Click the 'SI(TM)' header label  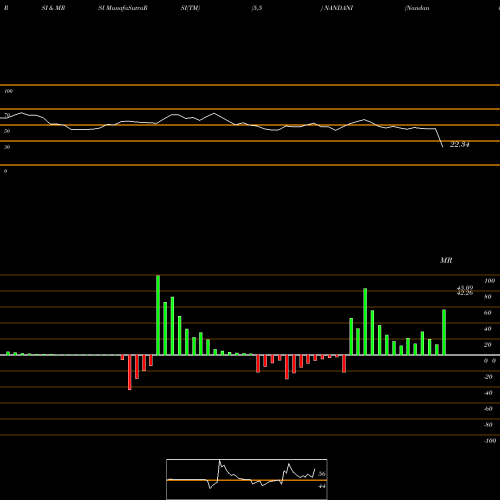click(x=190, y=8)
